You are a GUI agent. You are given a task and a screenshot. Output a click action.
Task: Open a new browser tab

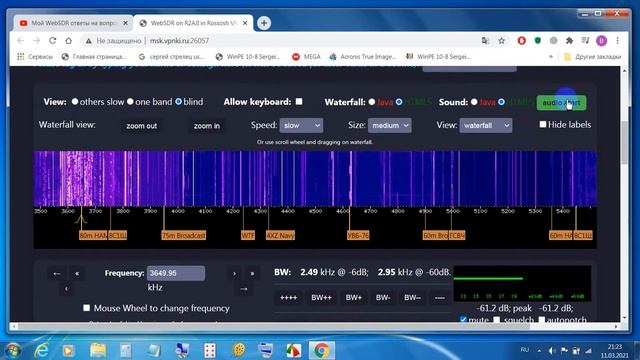pyautogui.click(x=264, y=23)
